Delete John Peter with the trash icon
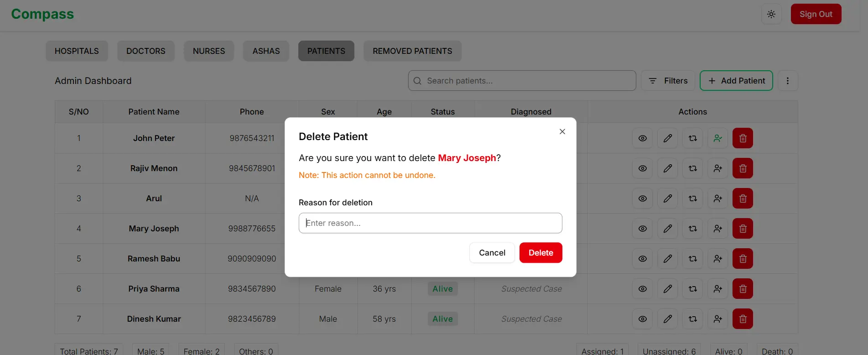This screenshot has width=868, height=355. [x=743, y=138]
